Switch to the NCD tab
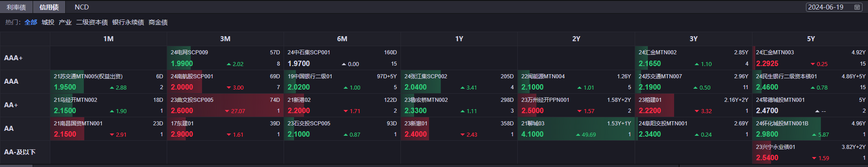Image resolution: width=868 pixels, height=167 pixels. tap(82, 7)
